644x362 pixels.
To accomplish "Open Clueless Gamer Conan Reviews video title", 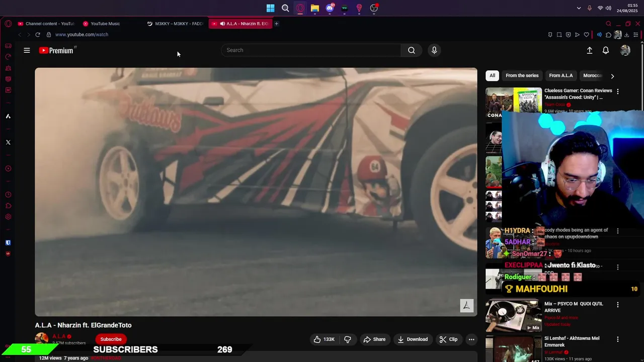I will [x=578, y=94].
